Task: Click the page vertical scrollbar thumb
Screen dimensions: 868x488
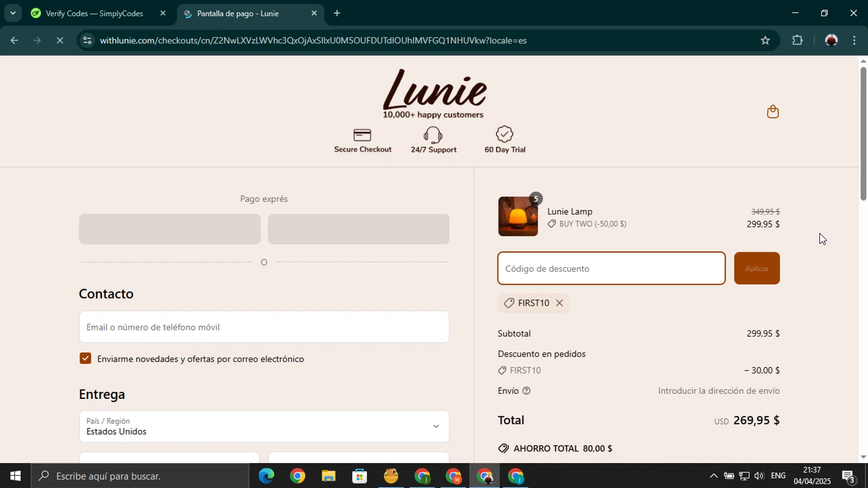Action: tap(863, 134)
